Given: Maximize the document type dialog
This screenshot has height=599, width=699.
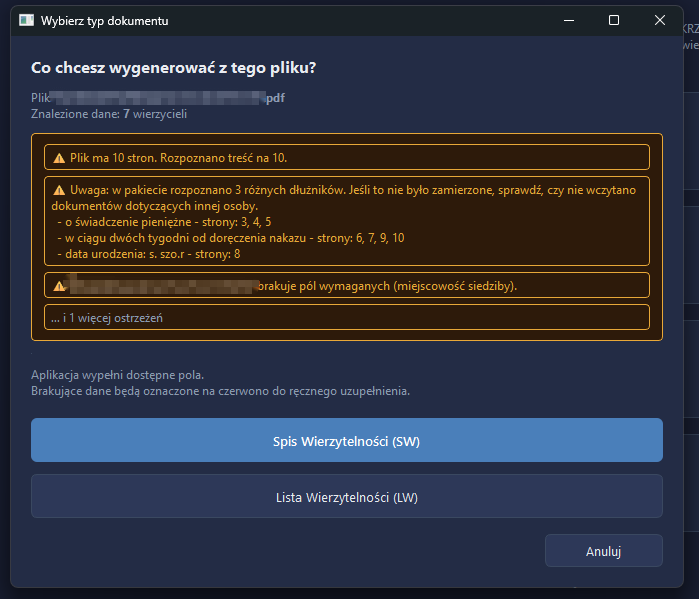Looking at the screenshot, I should (614, 21).
